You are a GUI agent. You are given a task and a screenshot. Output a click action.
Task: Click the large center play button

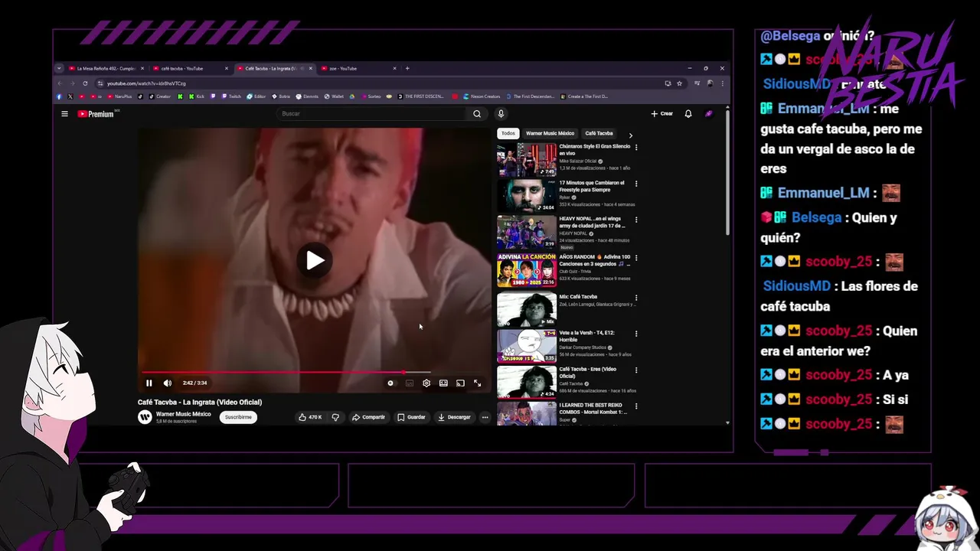[x=315, y=260]
